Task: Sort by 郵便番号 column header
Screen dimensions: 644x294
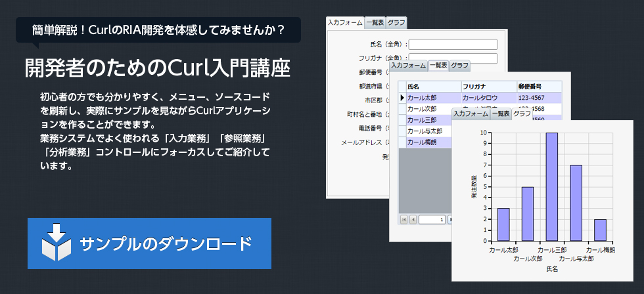Action: click(x=540, y=87)
